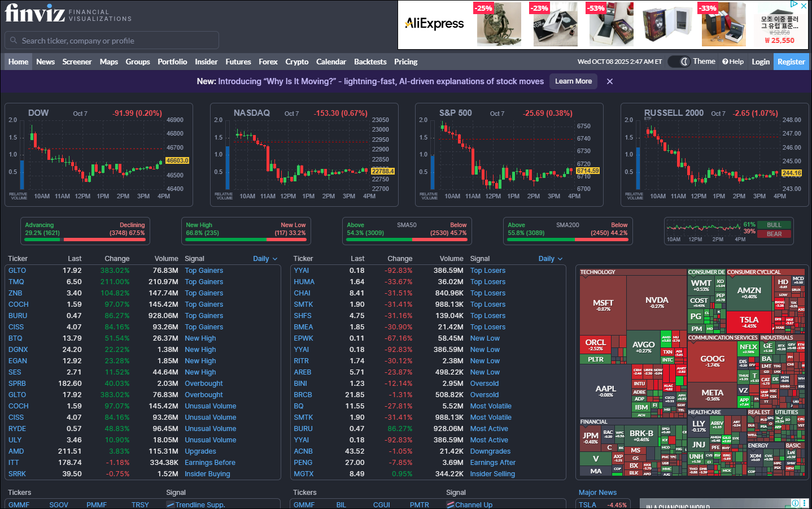Click the Channel Up pattern icon
The height and width of the screenshot is (509, 812).
[x=450, y=504]
